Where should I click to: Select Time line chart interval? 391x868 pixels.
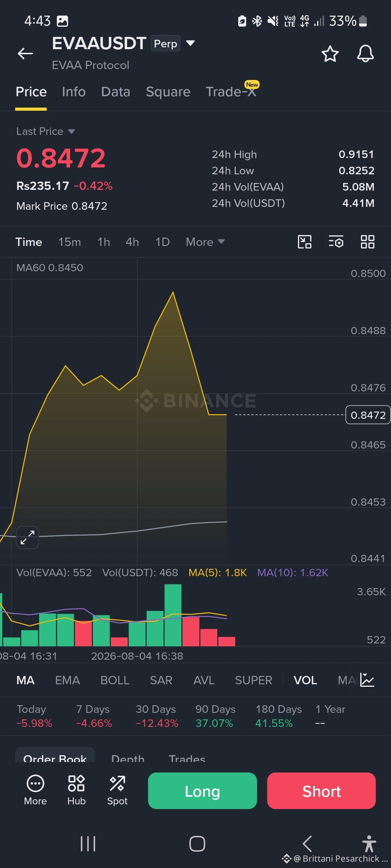(x=29, y=242)
